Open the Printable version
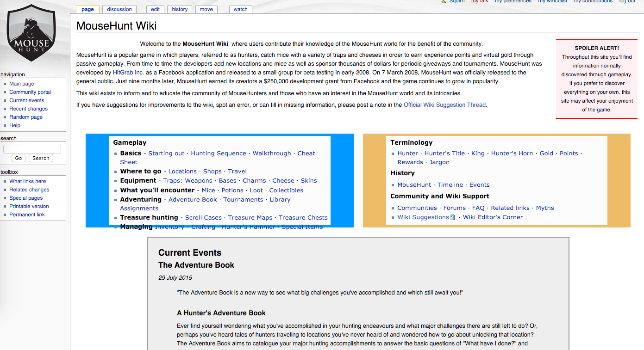The width and height of the screenshot is (644, 350). (x=29, y=206)
